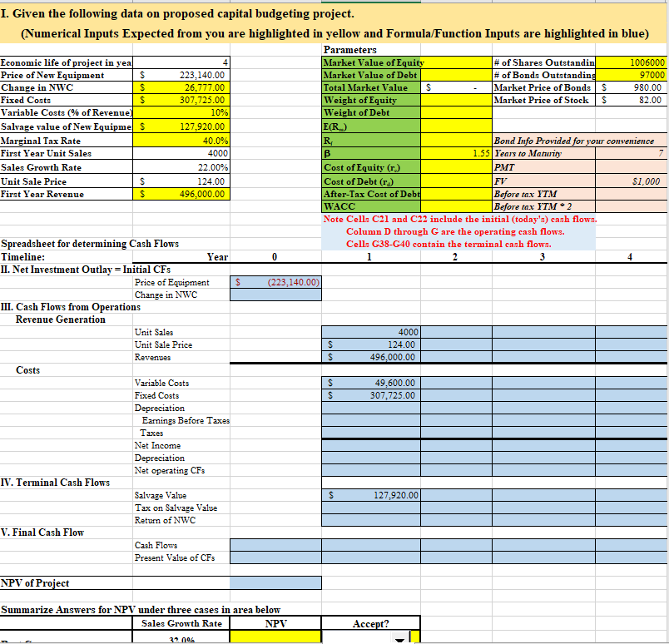Select the Fixed Costs value 307,725.00
Screen dimensions: 669x644
(181, 100)
